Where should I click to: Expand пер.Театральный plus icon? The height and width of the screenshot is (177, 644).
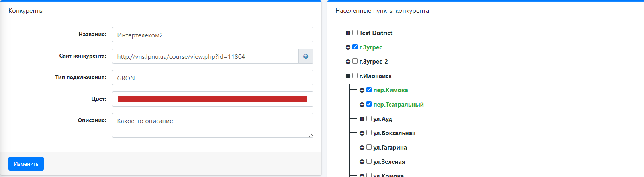tap(362, 105)
